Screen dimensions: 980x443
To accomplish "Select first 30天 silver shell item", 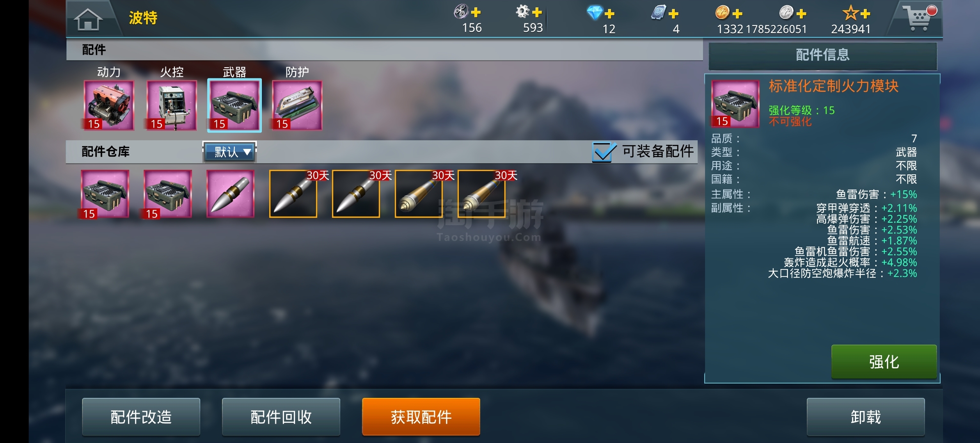I will point(293,194).
